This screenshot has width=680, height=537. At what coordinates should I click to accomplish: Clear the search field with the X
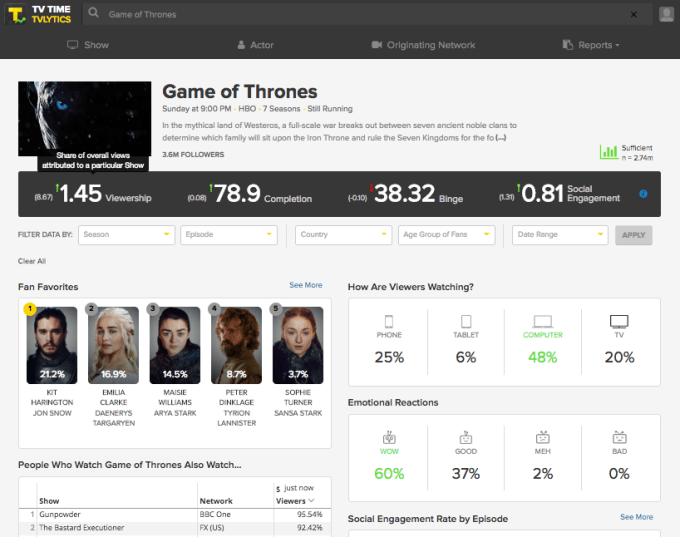634,15
